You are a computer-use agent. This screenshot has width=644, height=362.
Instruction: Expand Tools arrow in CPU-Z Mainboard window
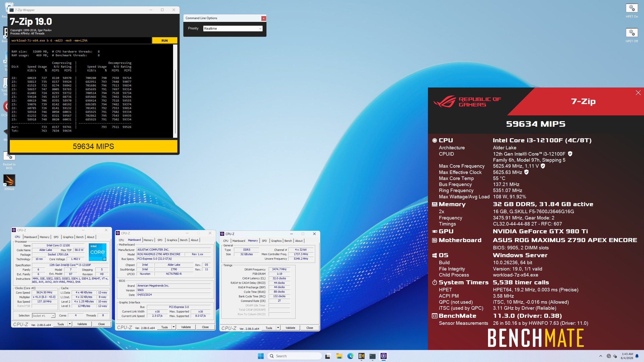[174, 327]
